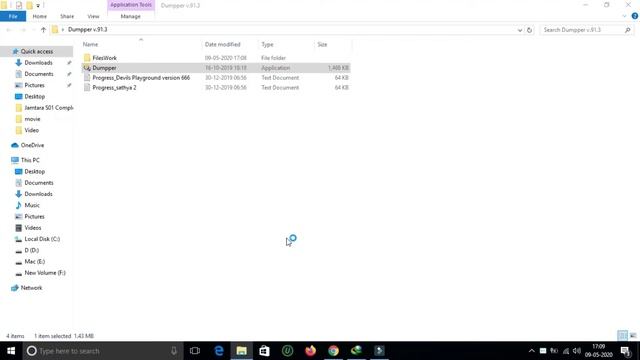This screenshot has width=640, height=360.
Task: Open the Manage tab under Application Tools
Action: [131, 16]
